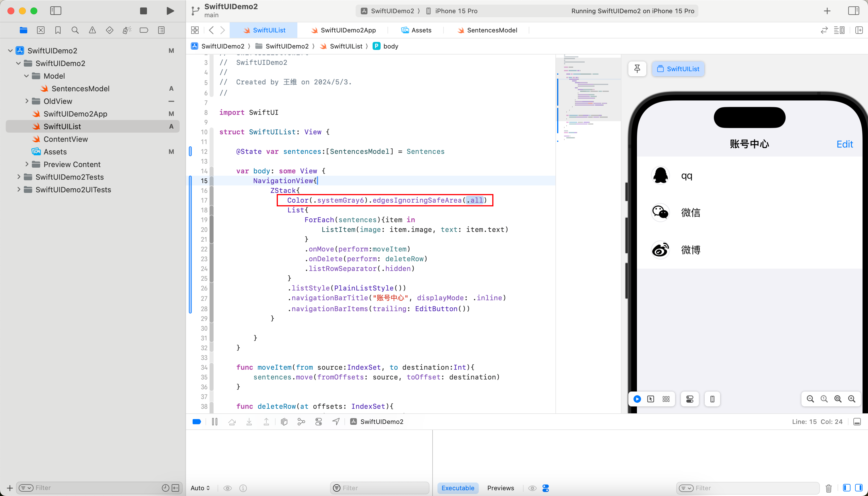Select the SwiftUIList file inspector icon
The image size is (868, 496).
click(660, 69)
